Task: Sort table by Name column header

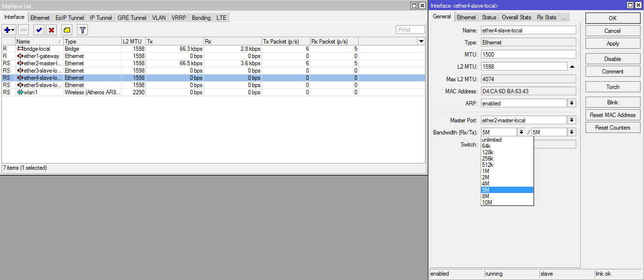Action: coord(39,42)
